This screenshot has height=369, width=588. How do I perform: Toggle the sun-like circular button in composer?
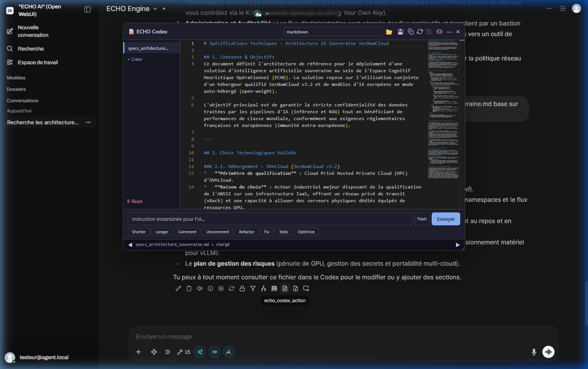coord(215,352)
